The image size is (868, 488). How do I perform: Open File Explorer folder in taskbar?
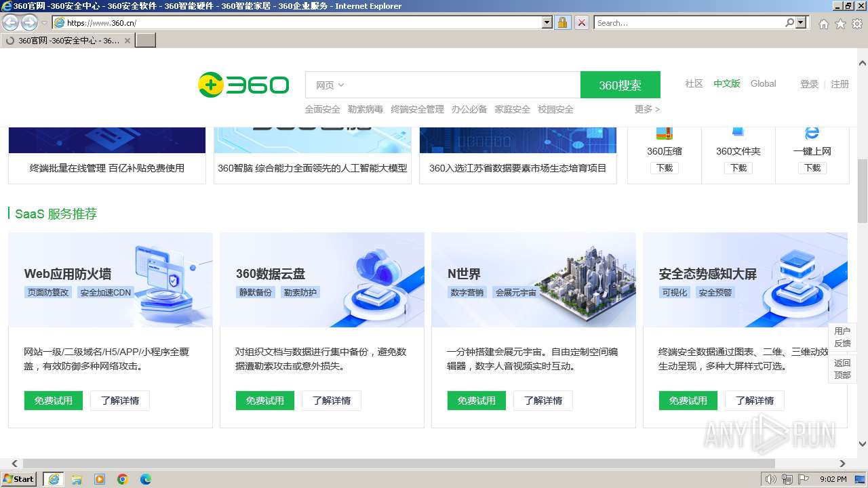point(77,479)
